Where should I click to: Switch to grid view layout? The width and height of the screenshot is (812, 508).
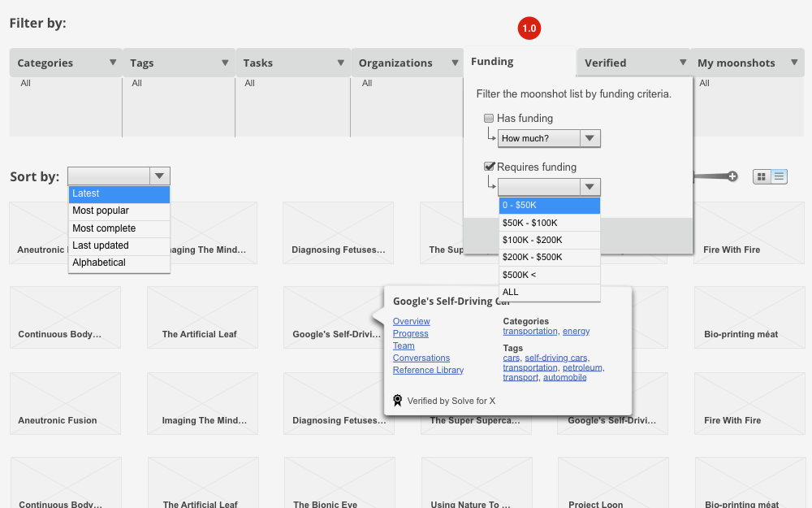[x=761, y=176]
